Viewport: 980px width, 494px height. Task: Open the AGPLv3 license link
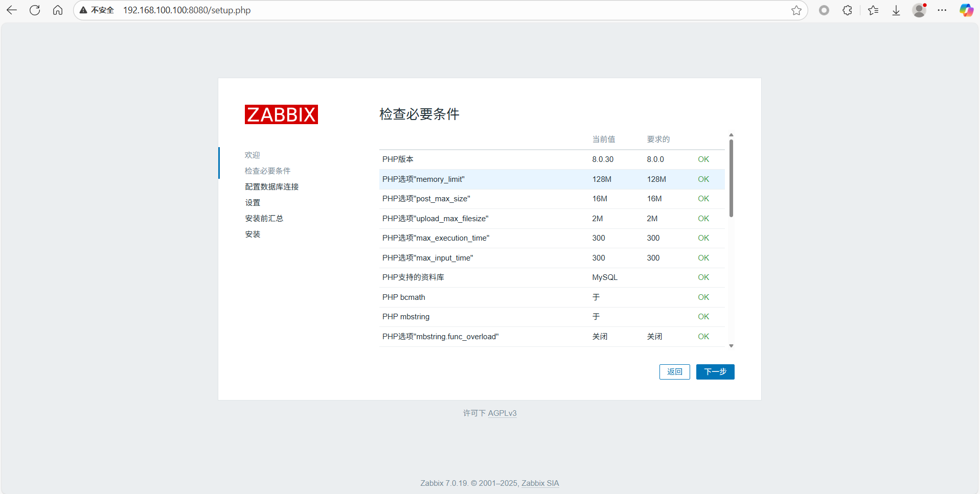[x=502, y=413]
